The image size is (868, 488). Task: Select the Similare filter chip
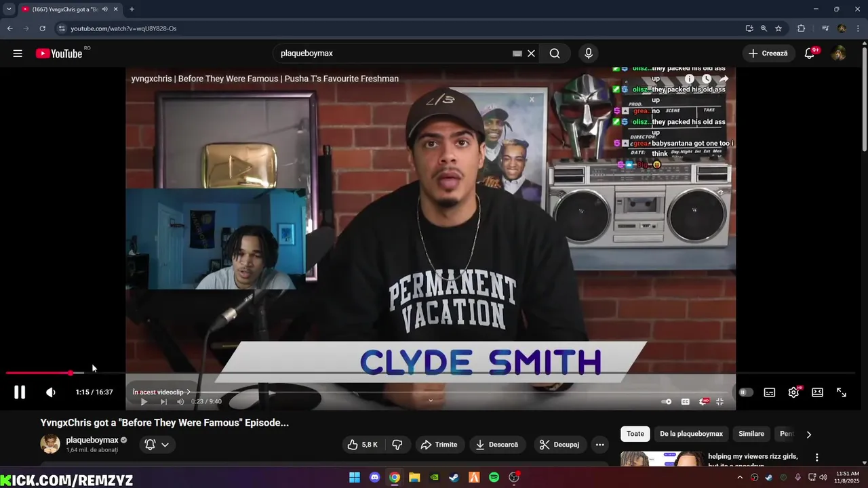point(751,434)
